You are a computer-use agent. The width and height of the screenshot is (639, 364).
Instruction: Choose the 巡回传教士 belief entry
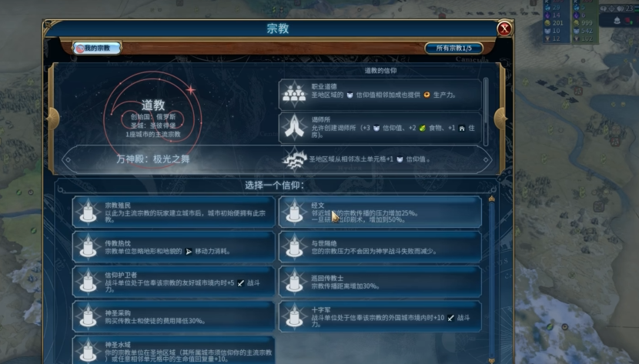coord(380,282)
